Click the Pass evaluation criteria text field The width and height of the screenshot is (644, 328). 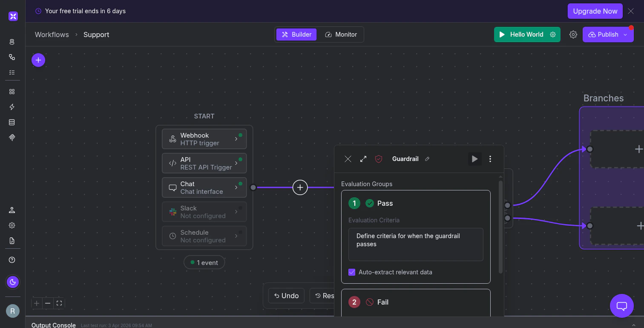[x=416, y=244]
